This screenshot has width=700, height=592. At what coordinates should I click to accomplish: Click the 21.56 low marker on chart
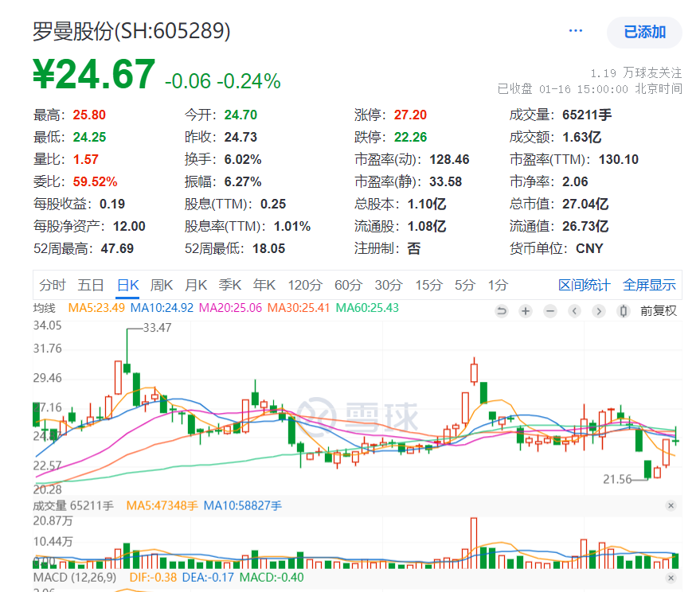[617, 480]
